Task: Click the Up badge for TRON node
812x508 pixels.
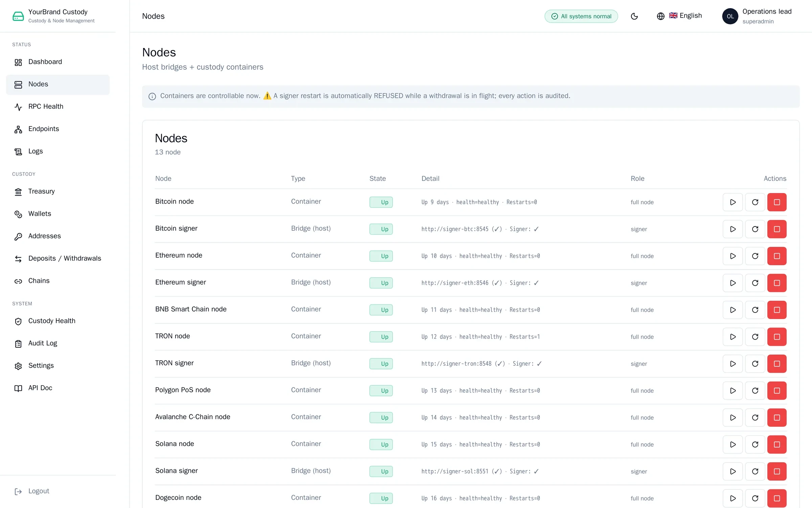Action: pos(381,337)
